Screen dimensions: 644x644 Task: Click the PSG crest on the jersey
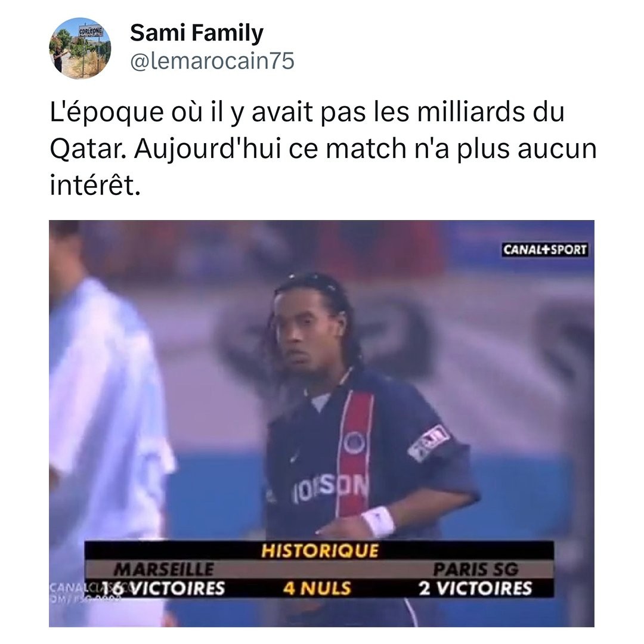(x=354, y=442)
